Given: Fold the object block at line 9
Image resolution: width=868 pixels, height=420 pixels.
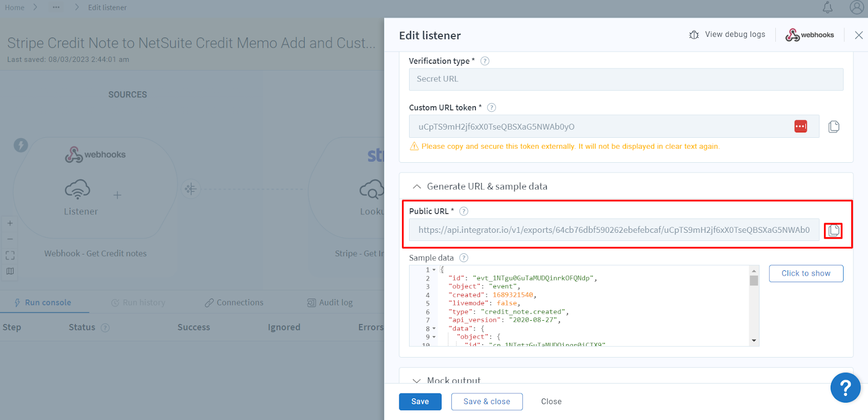Looking at the screenshot, I should [x=434, y=337].
